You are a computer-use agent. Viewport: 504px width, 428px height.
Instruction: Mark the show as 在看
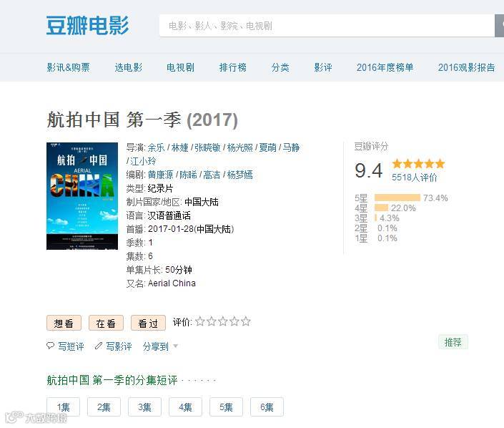pos(106,323)
